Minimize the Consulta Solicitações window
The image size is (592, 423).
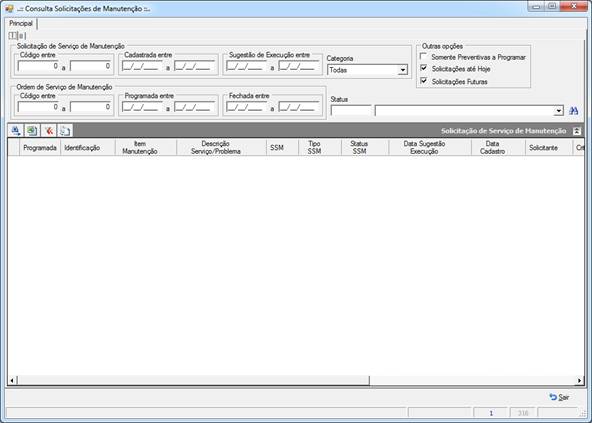(536, 6)
